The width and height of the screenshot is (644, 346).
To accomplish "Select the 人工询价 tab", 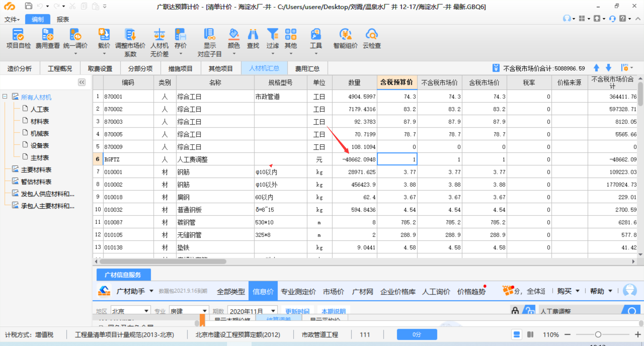I will (436, 291).
